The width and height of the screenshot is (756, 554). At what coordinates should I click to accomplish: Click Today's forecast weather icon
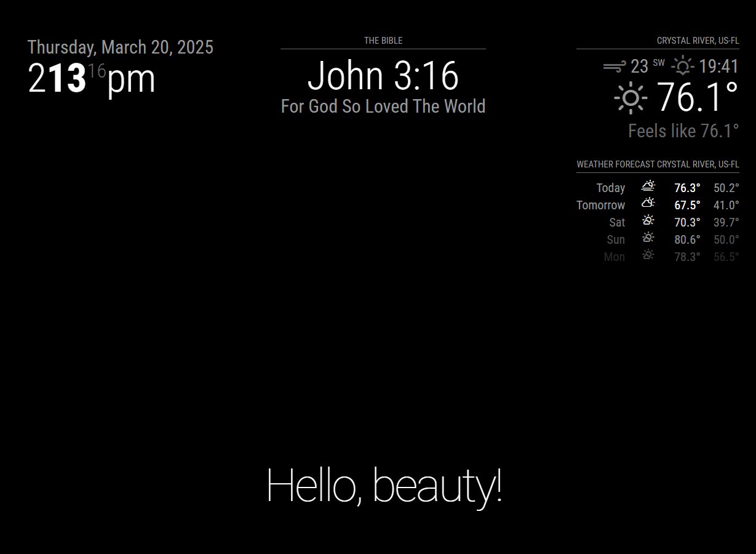[648, 187]
